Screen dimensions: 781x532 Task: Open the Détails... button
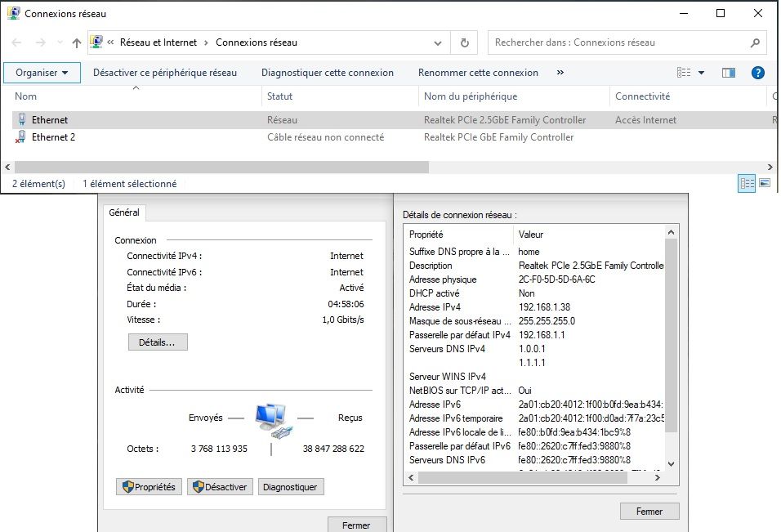click(158, 342)
